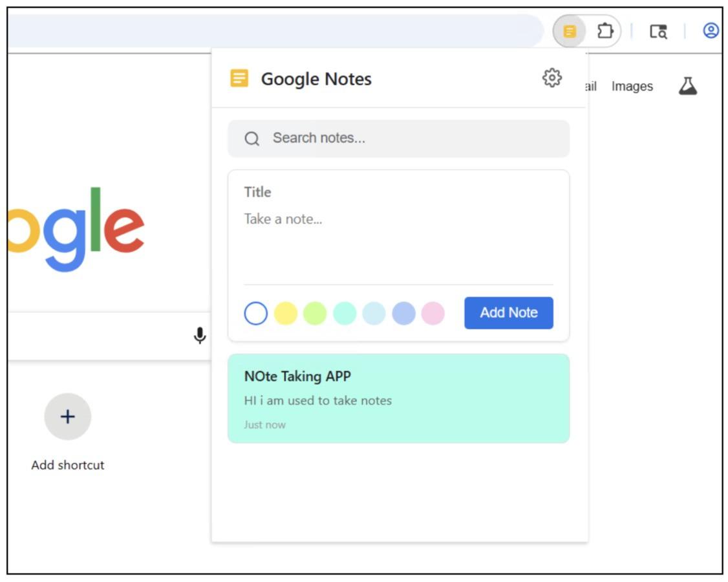Open the Google Notes extension toolbar icon

(569, 31)
